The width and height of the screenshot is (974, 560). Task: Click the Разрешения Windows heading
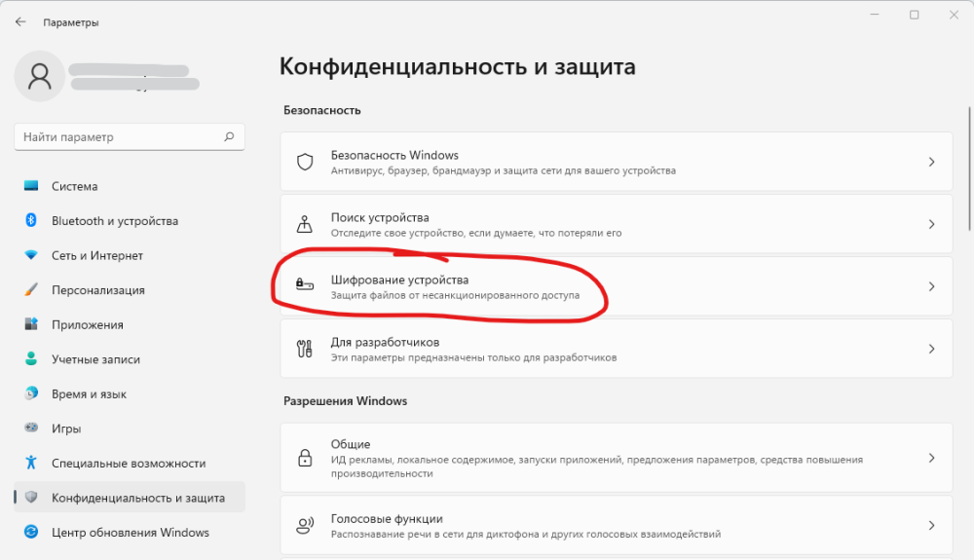point(346,401)
